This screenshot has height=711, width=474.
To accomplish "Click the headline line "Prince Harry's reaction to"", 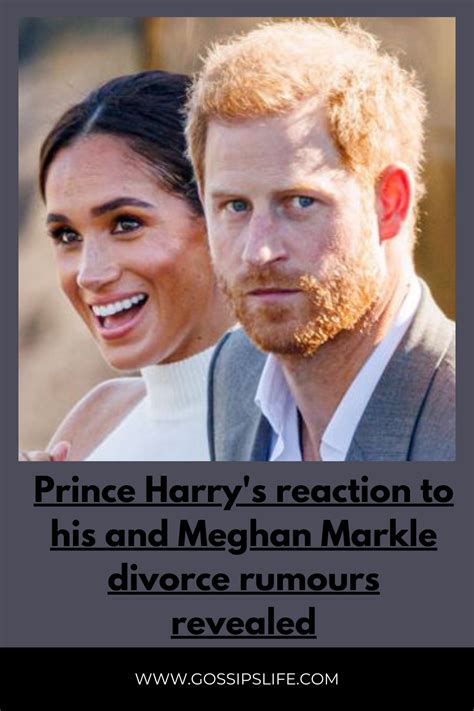I will pyautogui.click(x=244, y=492).
